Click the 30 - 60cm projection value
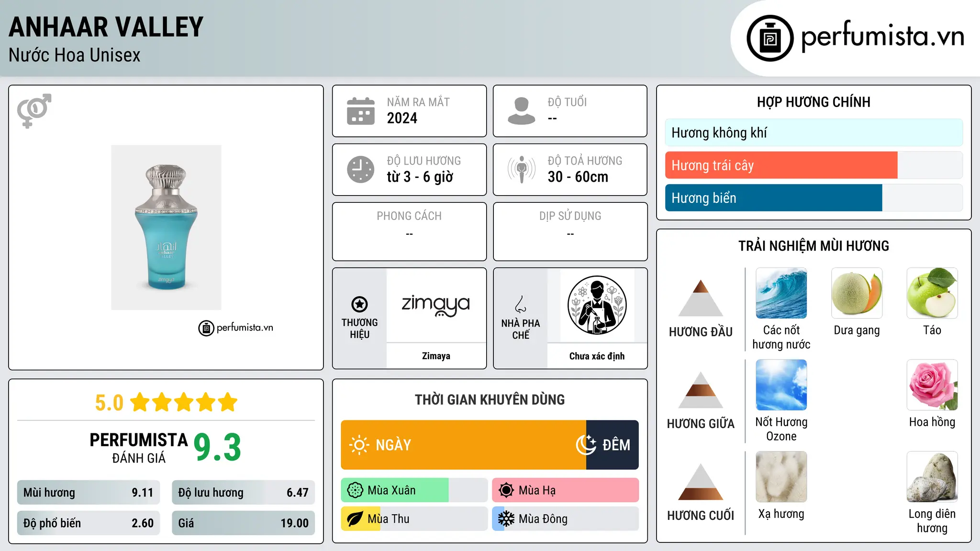 (x=578, y=177)
